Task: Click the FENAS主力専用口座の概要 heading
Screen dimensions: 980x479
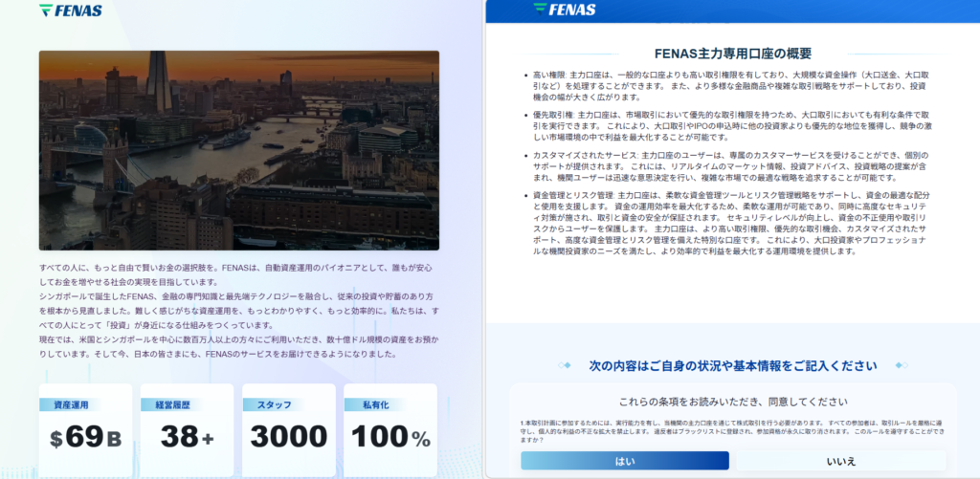Action: click(x=733, y=54)
